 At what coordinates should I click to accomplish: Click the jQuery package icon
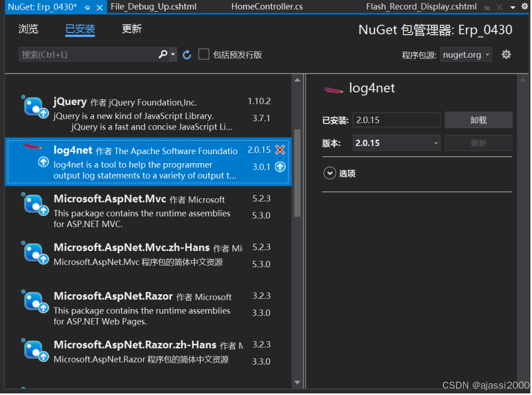coord(35,107)
